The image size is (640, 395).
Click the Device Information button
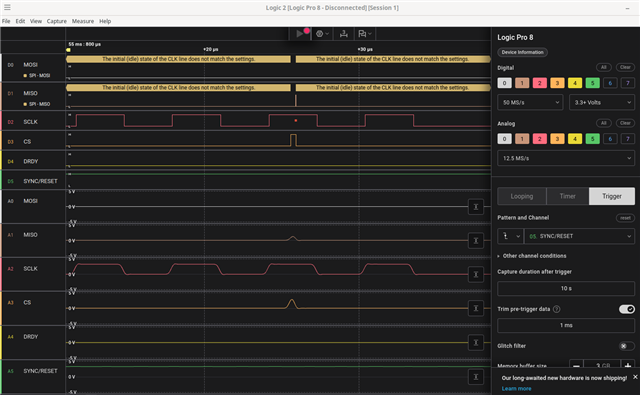click(x=522, y=52)
